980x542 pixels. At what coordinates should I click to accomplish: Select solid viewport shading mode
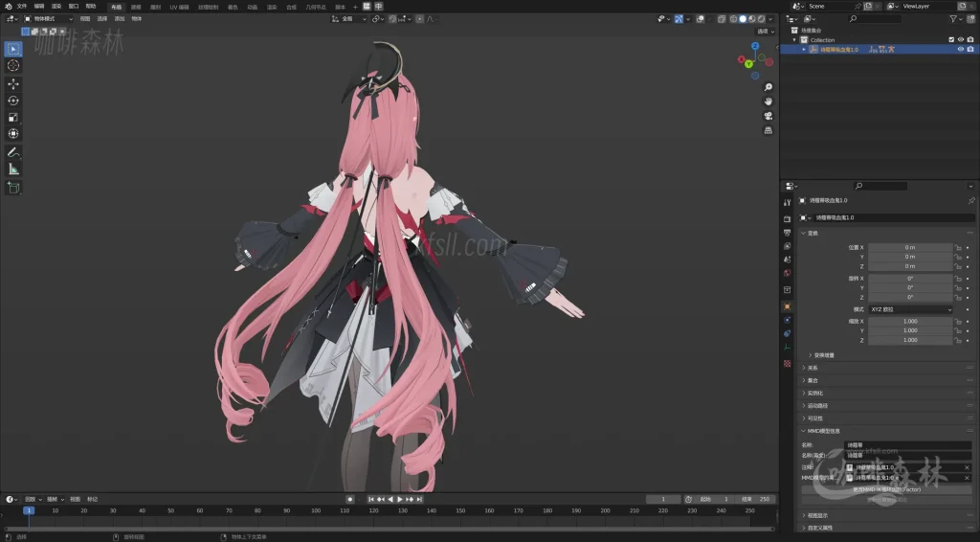pos(743,19)
